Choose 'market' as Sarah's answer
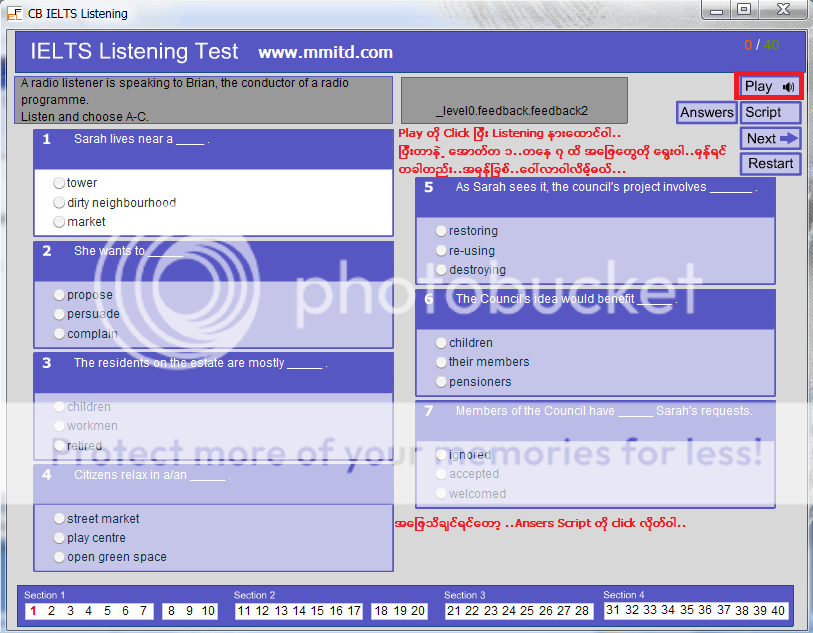This screenshot has height=633, width=813. pos(58,221)
